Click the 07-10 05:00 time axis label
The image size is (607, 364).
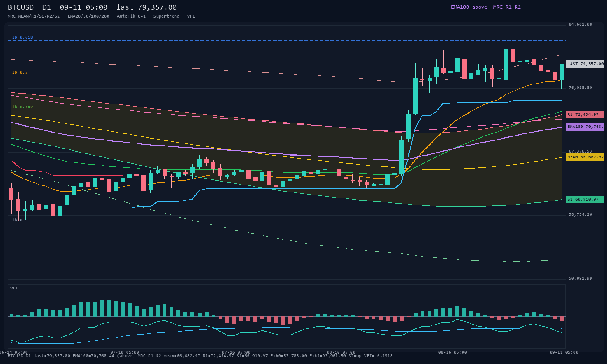(125, 352)
